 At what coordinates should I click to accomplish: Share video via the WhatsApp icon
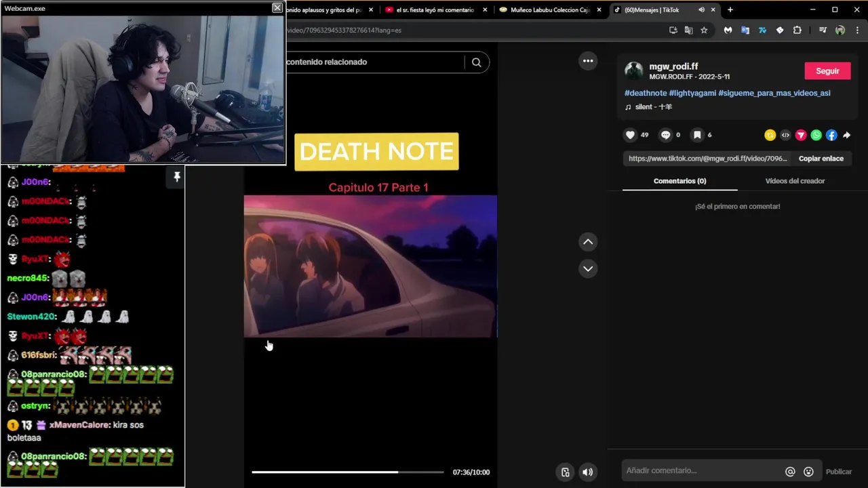coord(816,135)
